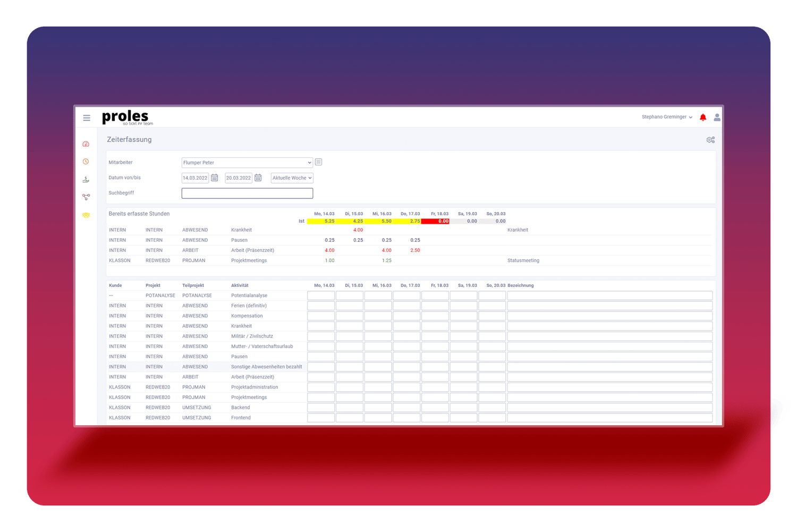Click Wednesday hours cell for Kompensation

pos(378,316)
